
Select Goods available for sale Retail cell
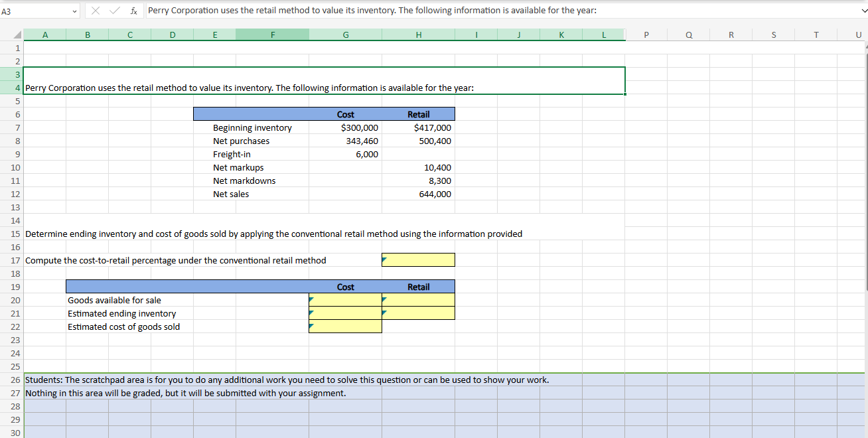pyautogui.click(x=418, y=300)
